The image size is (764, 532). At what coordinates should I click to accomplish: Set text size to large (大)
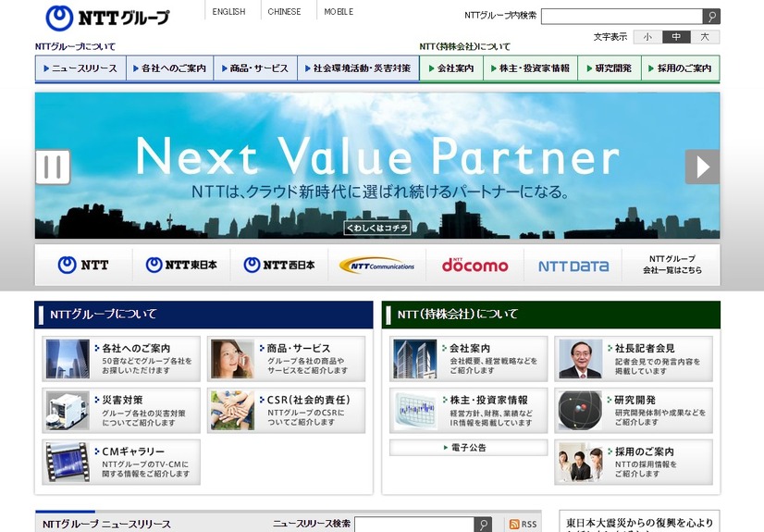pyautogui.click(x=705, y=36)
